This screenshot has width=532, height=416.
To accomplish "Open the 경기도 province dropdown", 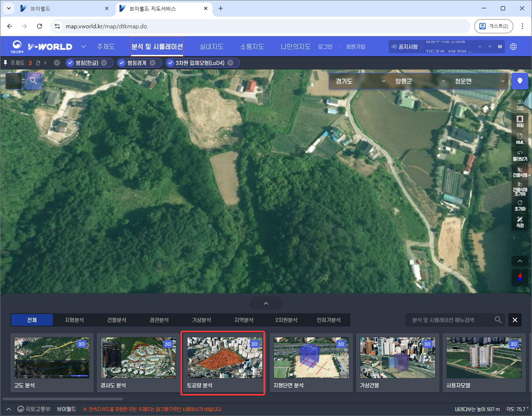I will (360, 81).
